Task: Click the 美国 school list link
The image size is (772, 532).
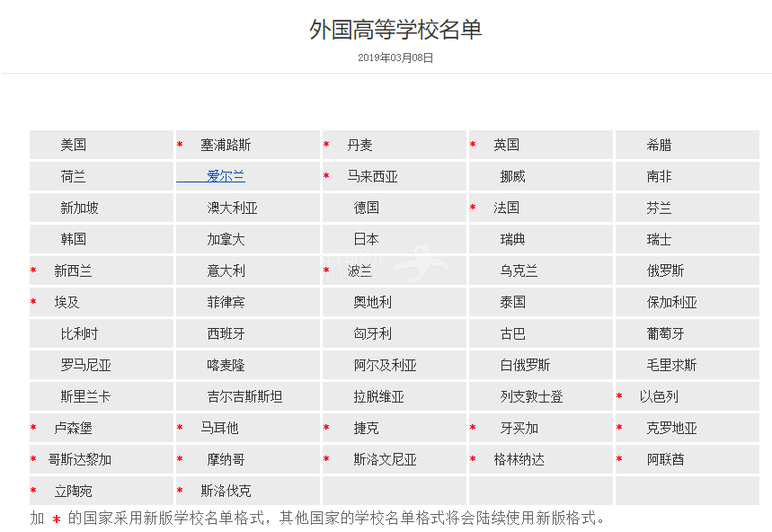Action: point(74,145)
